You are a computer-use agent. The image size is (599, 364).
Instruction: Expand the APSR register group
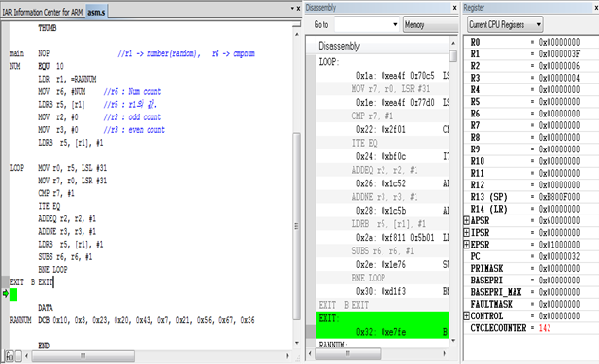coord(466,220)
